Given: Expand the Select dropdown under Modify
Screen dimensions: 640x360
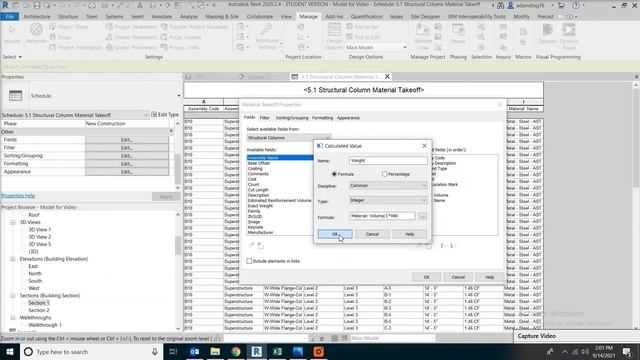Looking at the screenshot, I should pyautogui.click(x=12, y=57).
